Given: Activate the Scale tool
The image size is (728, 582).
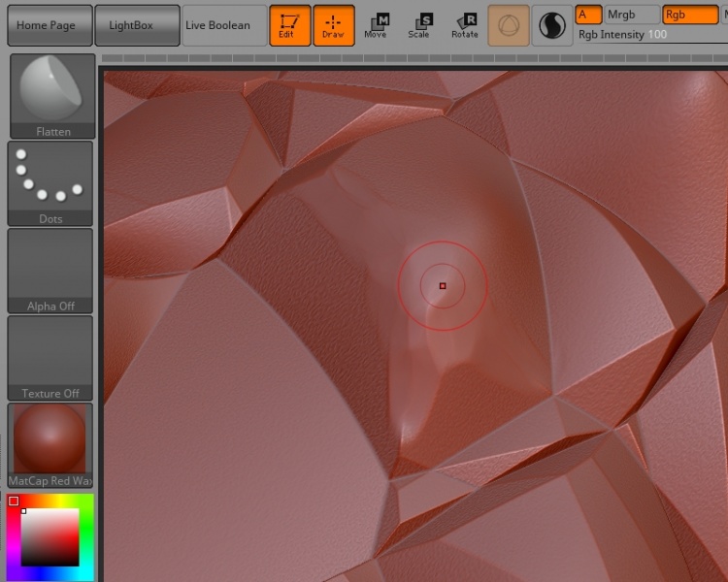Looking at the screenshot, I should point(419,25).
